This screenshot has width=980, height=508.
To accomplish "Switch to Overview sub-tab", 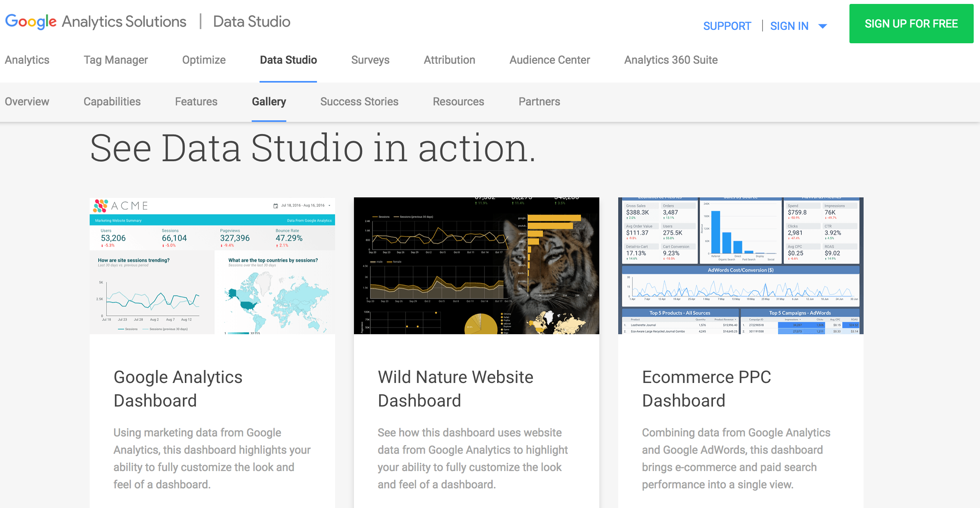I will pos(27,101).
